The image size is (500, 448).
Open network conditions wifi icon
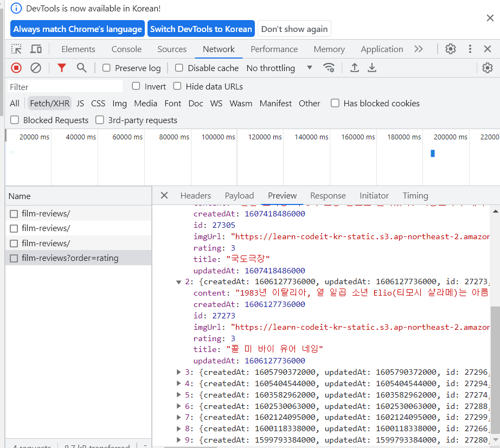329,68
